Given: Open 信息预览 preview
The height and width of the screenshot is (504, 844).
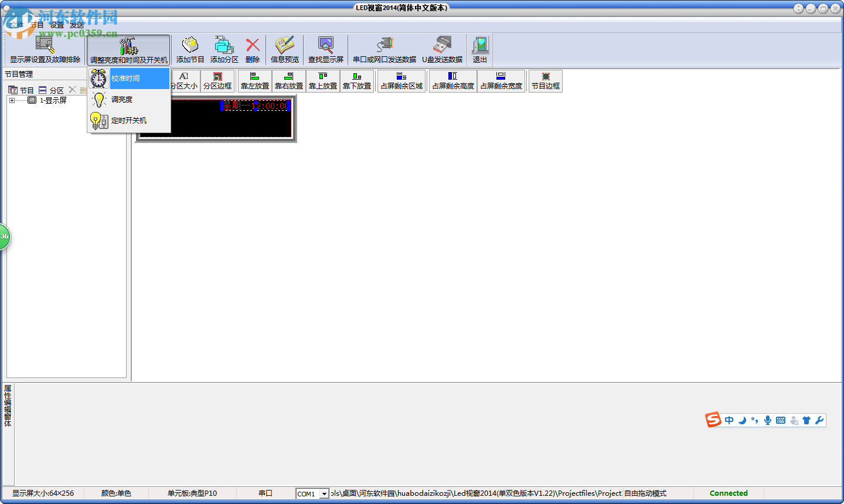Looking at the screenshot, I should [x=285, y=50].
